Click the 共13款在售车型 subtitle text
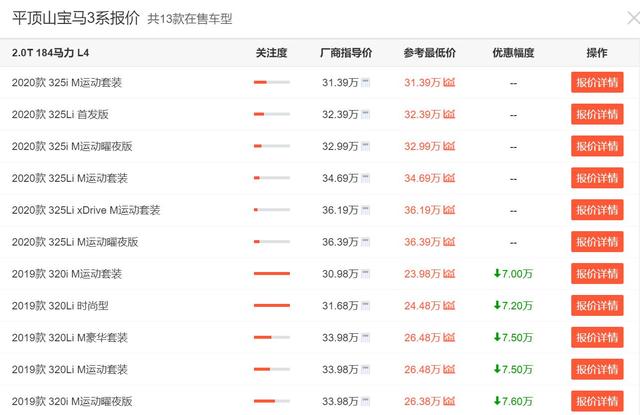The height and width of the screenshot is (415, 640). pyautogui.click(x=190, y=19)
